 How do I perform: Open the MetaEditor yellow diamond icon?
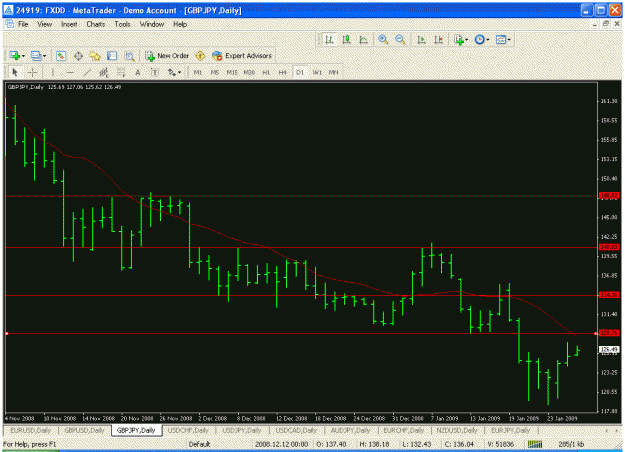click(200, 56)
